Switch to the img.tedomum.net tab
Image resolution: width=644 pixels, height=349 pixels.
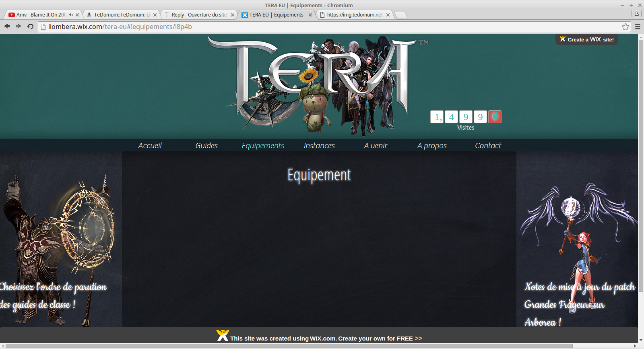click(354, 15)
